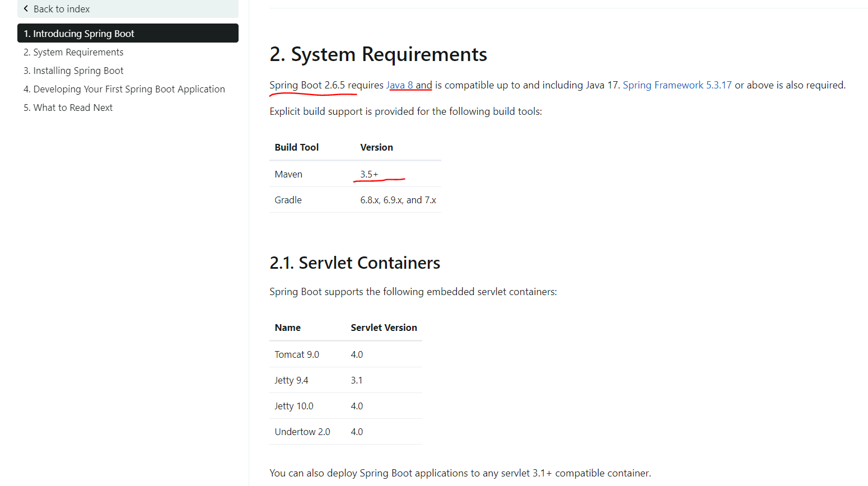Select the Jetty 9.4 table entry

click(x=291, y=380)
